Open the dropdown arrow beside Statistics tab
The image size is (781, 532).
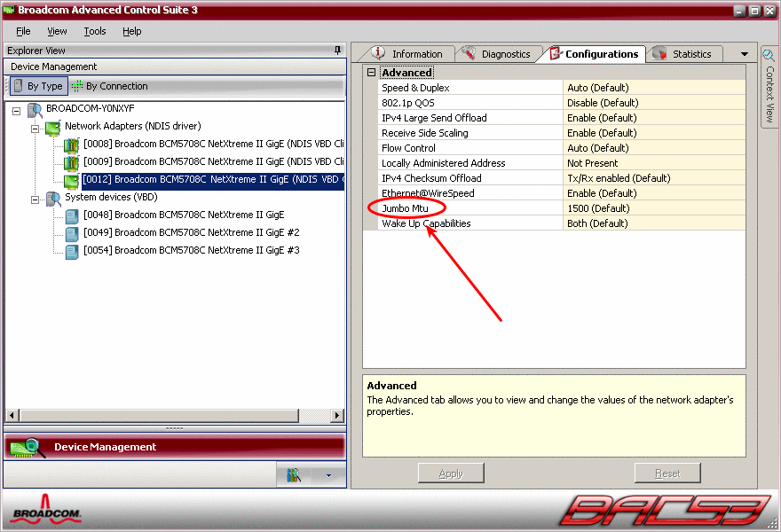point(744,53)
